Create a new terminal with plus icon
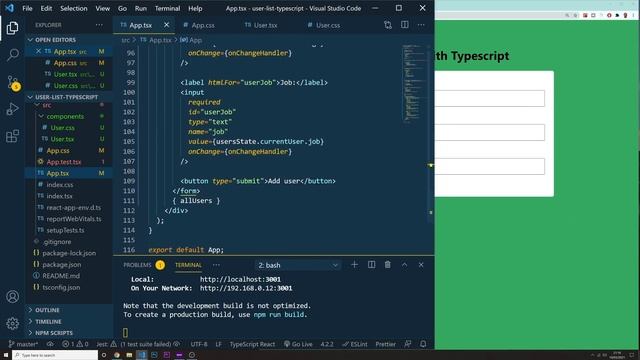 click(x=354, y=264)
